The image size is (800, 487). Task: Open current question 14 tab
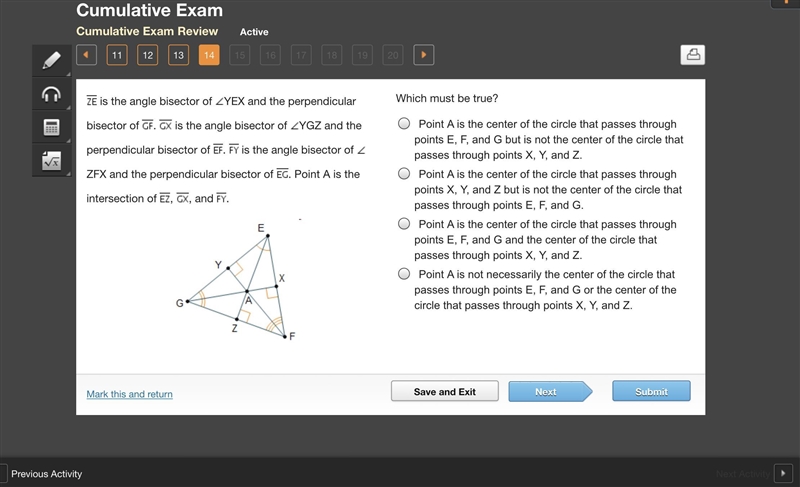coord(209,55)
